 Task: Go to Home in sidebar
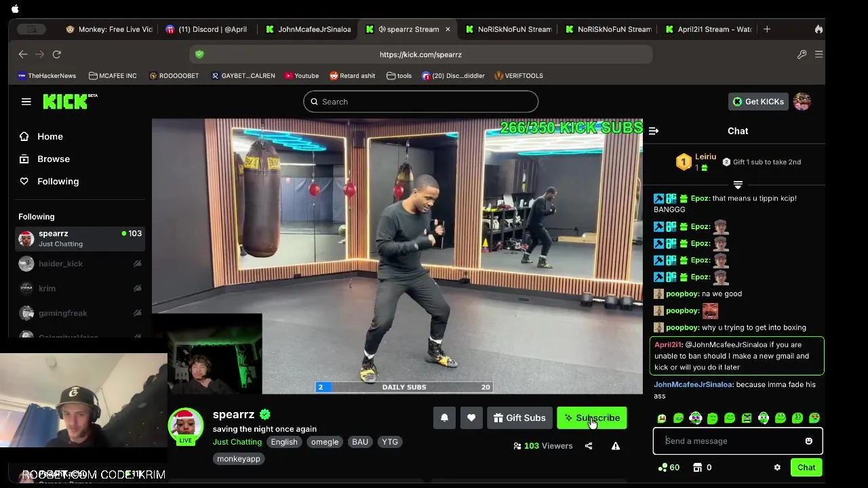[41, 136]
